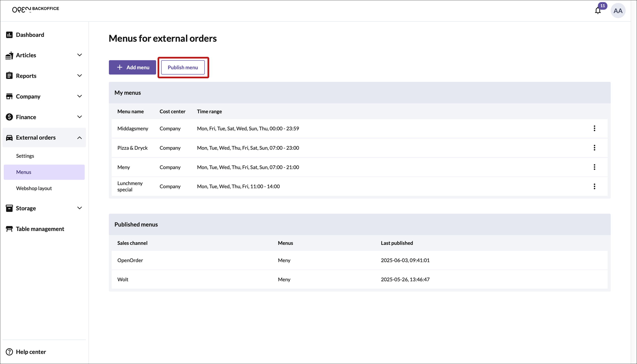Open options for Pizza & Dryck row

coord(594,148)
